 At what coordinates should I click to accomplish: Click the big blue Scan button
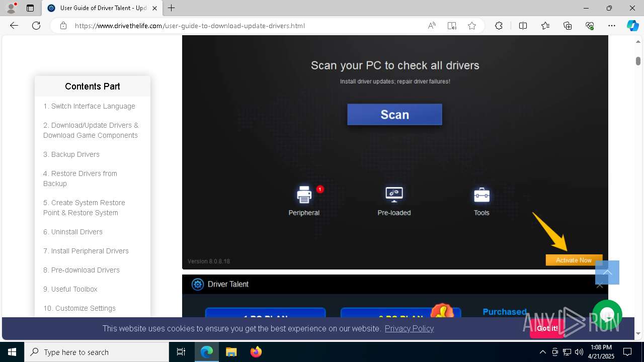tap(394, 115)
